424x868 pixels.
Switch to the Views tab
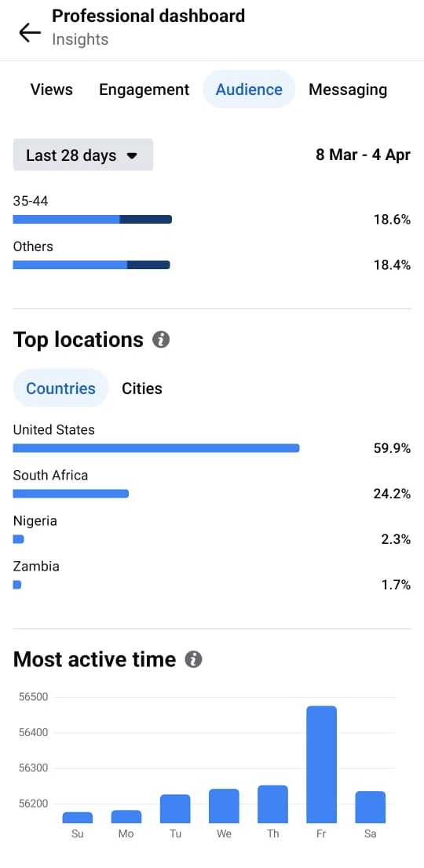pyautogui.click(x=52, y=89)
